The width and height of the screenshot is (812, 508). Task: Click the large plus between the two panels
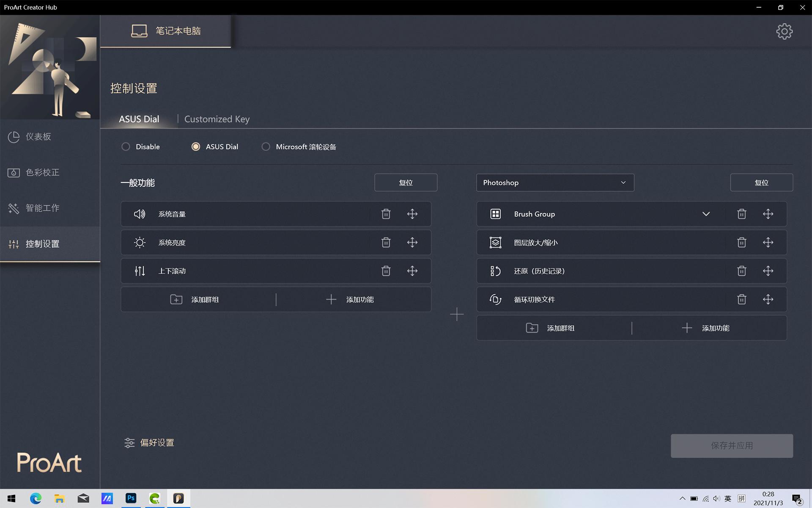coord(457,314)
